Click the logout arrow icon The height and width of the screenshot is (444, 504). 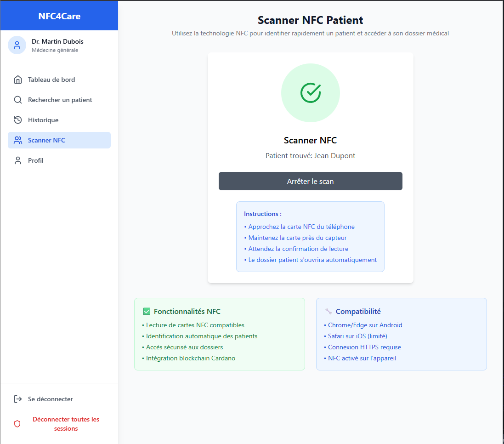tap(18, 399)
